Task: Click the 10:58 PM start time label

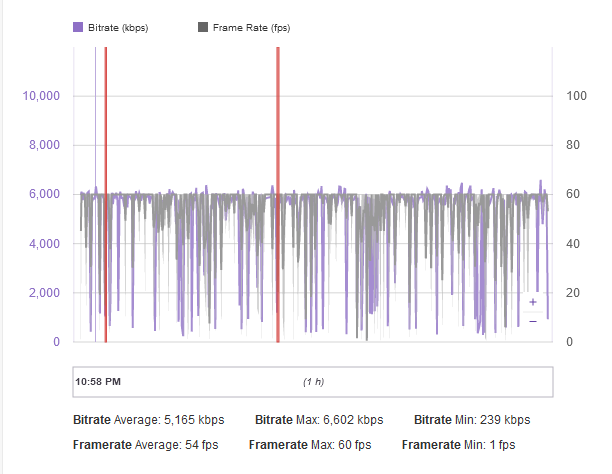Action: tap(98, 382)
